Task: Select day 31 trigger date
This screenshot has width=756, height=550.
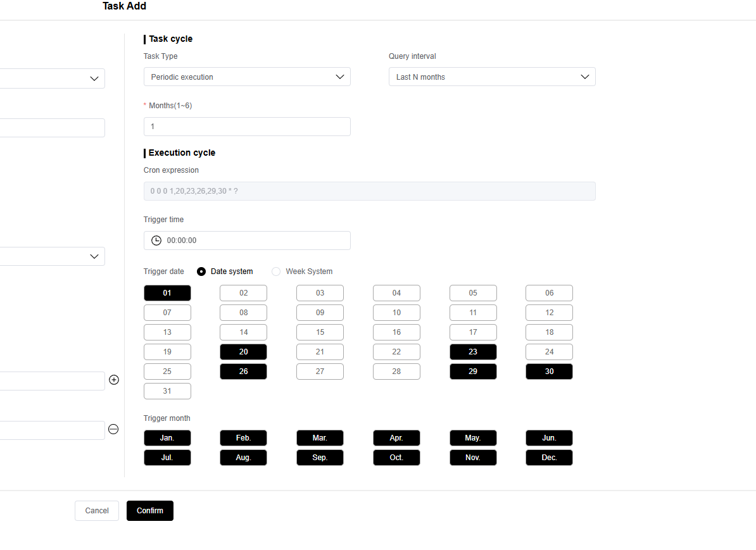Action: [167, 391]
